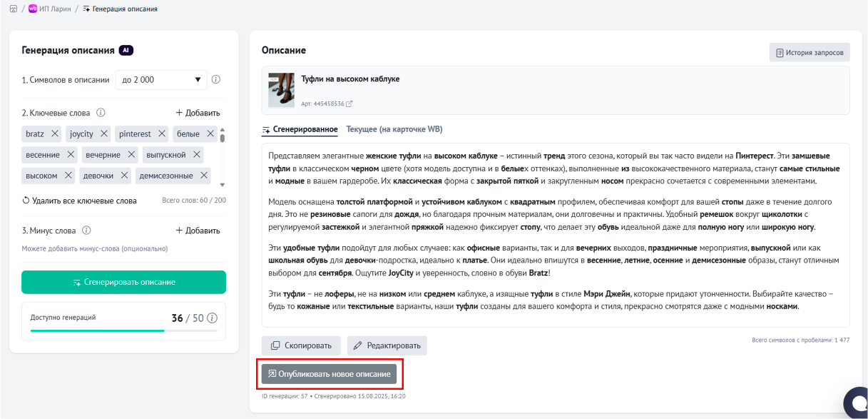Show info next to 36 / 50 counter
Screen dimensions: 868x419
[212, 318]
